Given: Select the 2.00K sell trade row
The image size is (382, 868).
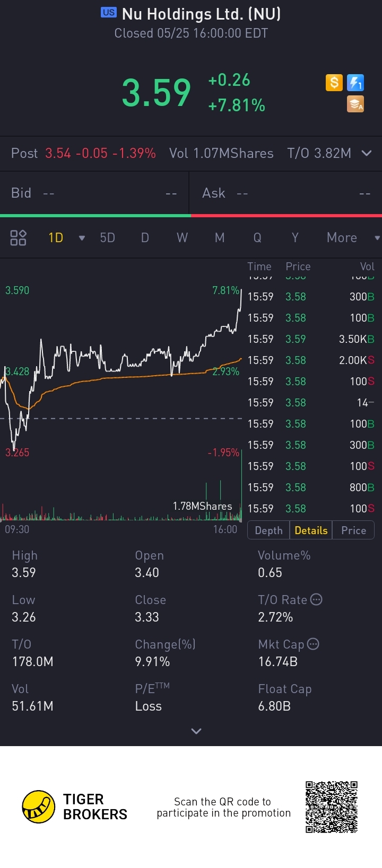Looking at the screenshot, I should coord(311,360).
